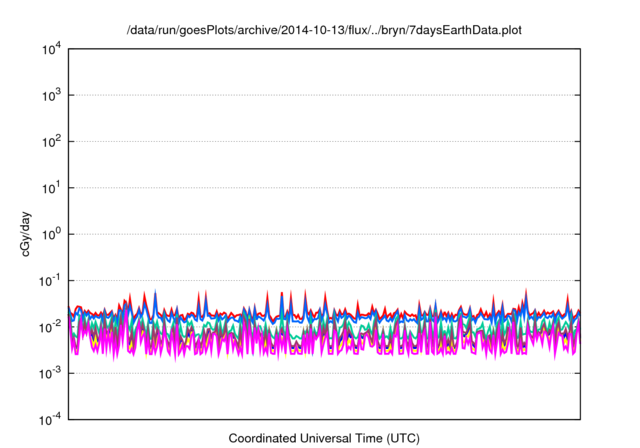Click the plot title file path text

pos(324,30)
